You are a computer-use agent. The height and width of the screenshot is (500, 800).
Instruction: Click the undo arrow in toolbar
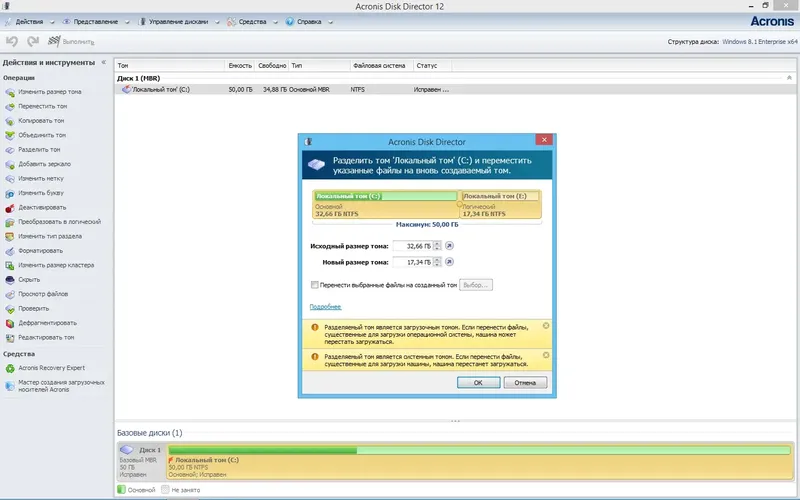pyautogui.click(x=12, y=41)
